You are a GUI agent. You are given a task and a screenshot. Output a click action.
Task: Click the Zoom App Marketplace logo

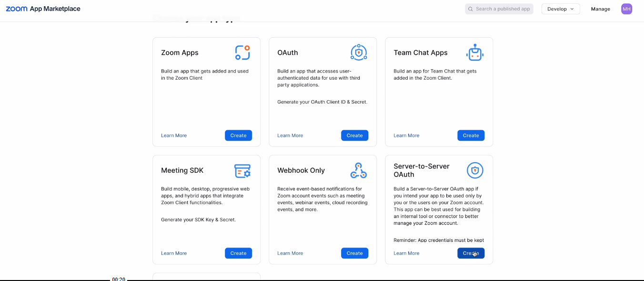pyautogui.click(x=43, y=9)
